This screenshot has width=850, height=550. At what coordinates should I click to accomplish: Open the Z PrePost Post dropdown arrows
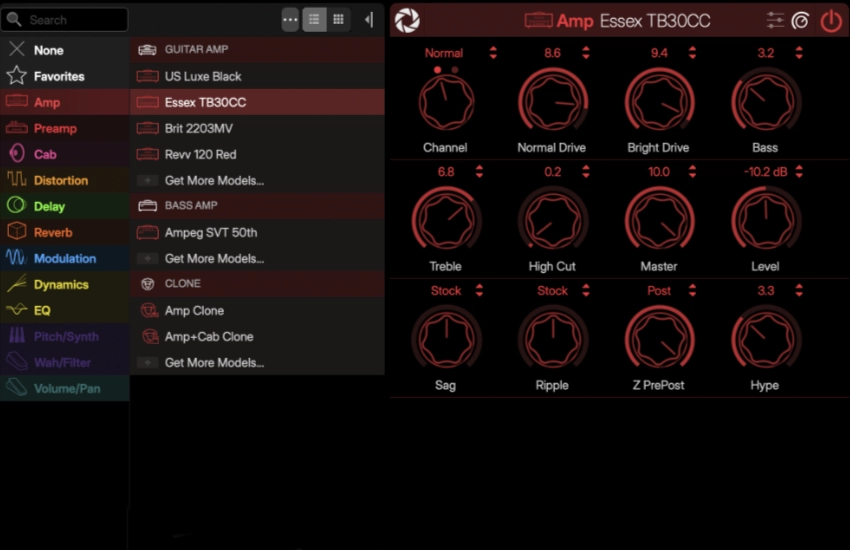pos(692,290)
